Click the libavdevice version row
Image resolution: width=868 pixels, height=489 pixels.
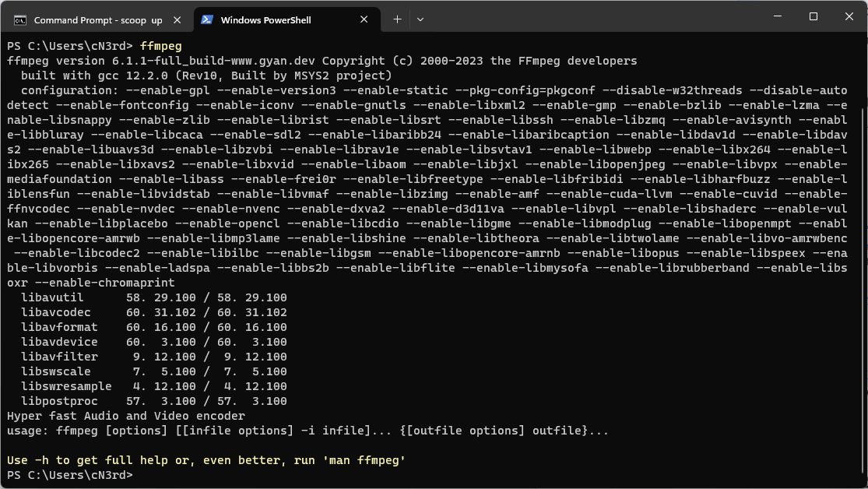pyautogui.click(x=154, y=342)
